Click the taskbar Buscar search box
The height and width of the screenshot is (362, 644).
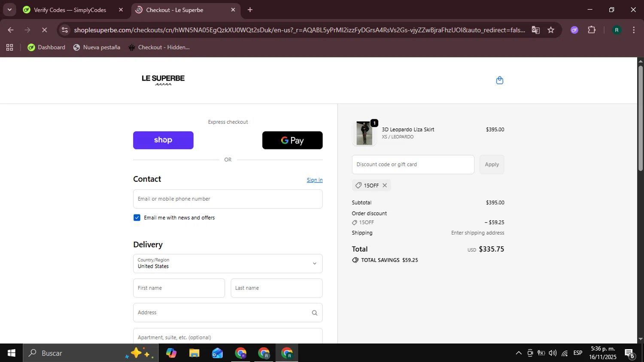(91, 353)
